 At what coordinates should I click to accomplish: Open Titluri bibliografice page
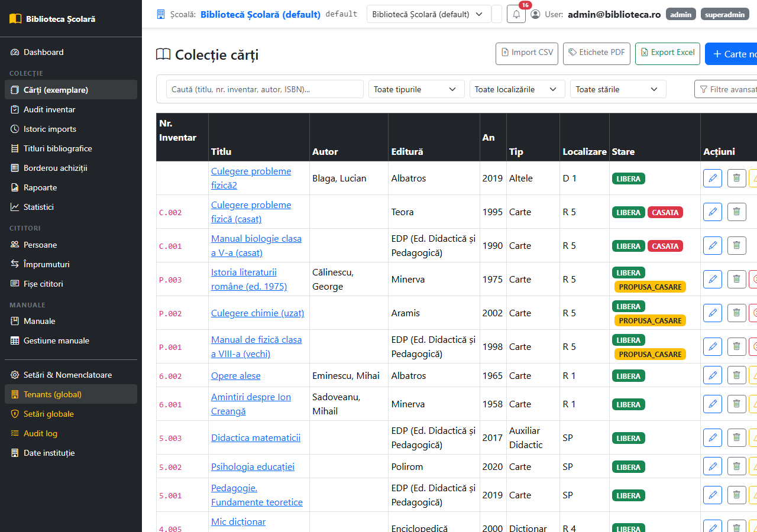(71, 148)
